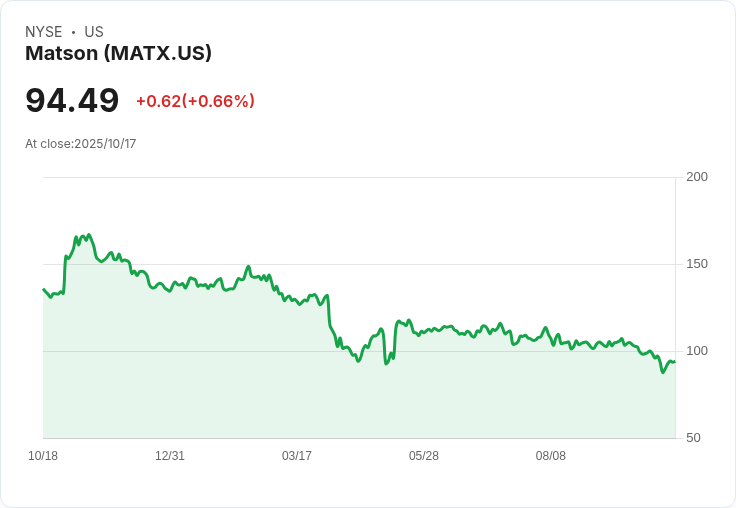Select the +0.62(+0.66%) price change text
The width and height of the screenshot is (736, 508).
195,101
